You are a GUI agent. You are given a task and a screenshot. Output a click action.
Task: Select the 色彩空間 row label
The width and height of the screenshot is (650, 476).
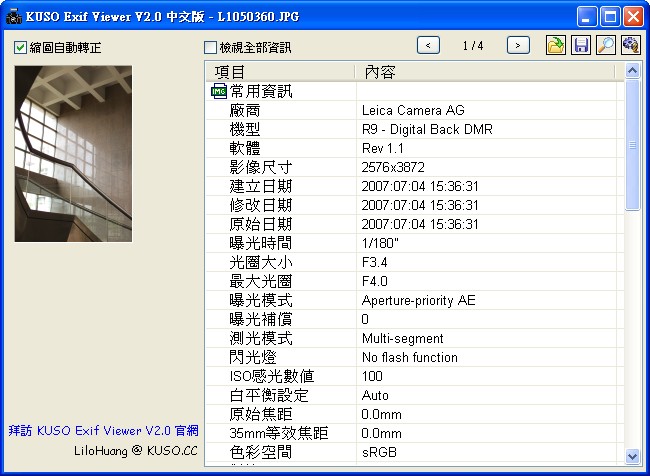[x=261, y=452]
